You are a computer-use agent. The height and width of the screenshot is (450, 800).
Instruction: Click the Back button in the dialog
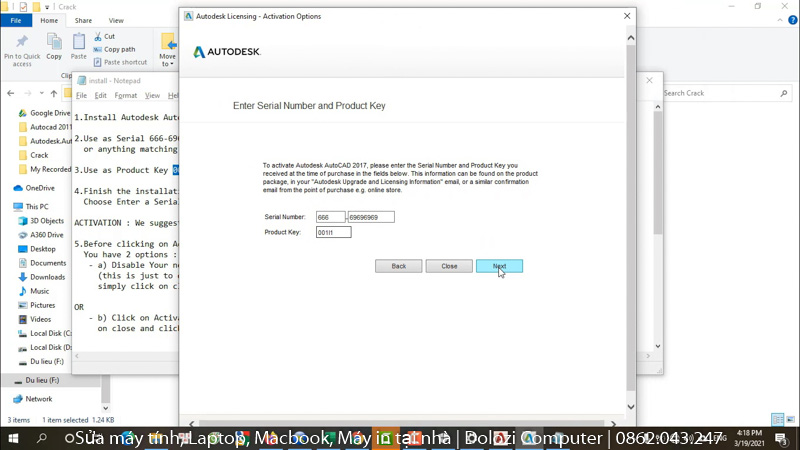click(x=398, y=266)
